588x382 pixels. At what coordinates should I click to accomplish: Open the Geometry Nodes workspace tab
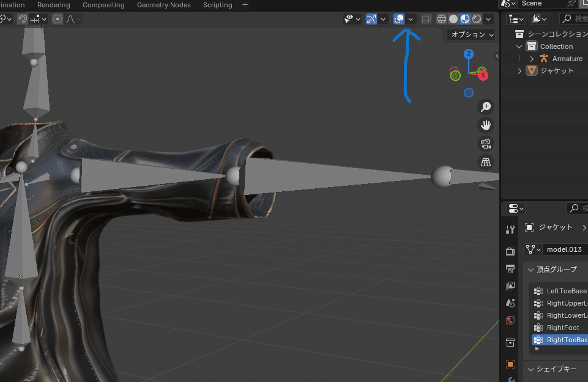coord(164,5)
